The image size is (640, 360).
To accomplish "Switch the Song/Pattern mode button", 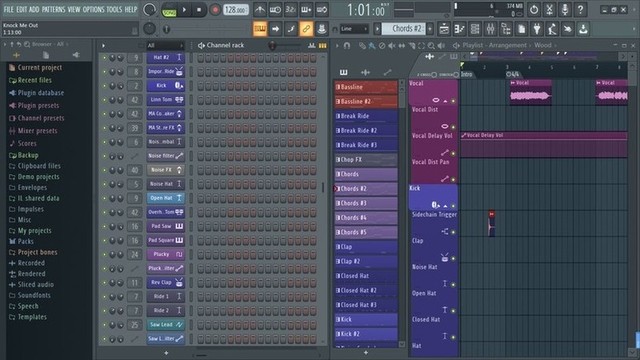I will click(169, 10).
